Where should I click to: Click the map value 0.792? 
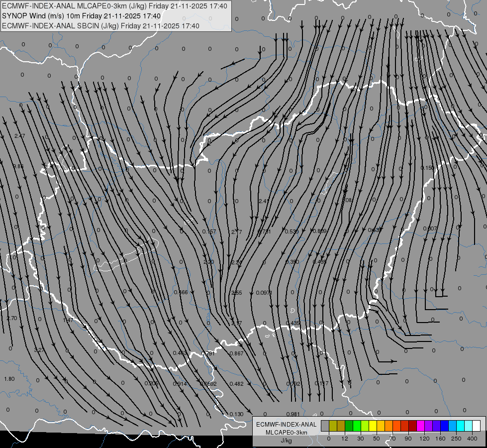tap(293, 384)
